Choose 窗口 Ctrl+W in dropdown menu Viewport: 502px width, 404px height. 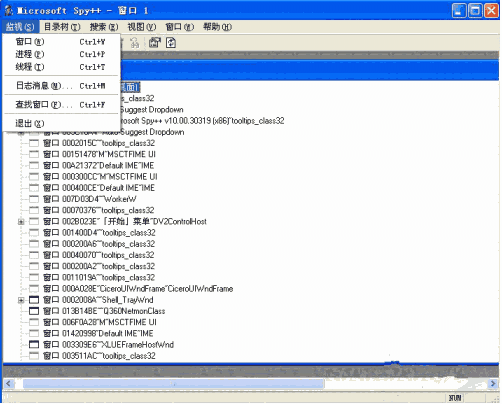61,42
